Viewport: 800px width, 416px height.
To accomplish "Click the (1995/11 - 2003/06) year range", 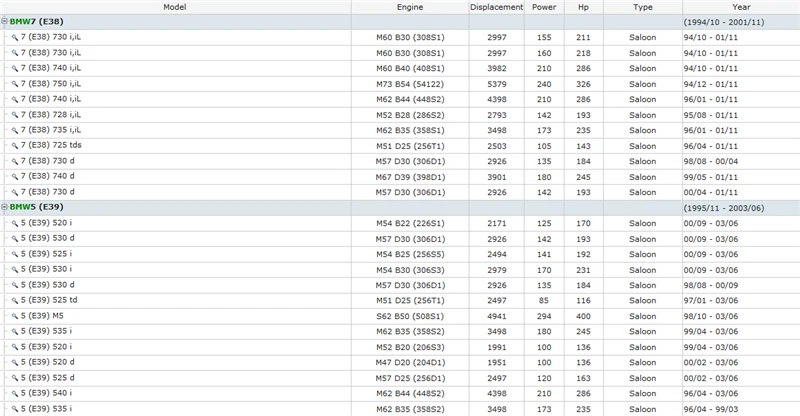I will click(x=724, y=208).
